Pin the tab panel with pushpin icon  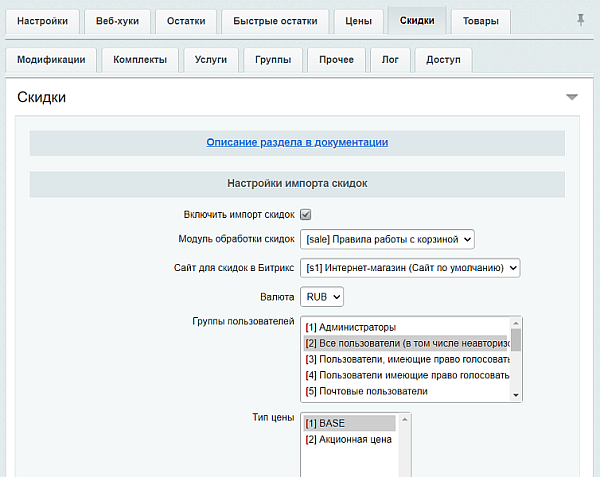pos(581,20)
